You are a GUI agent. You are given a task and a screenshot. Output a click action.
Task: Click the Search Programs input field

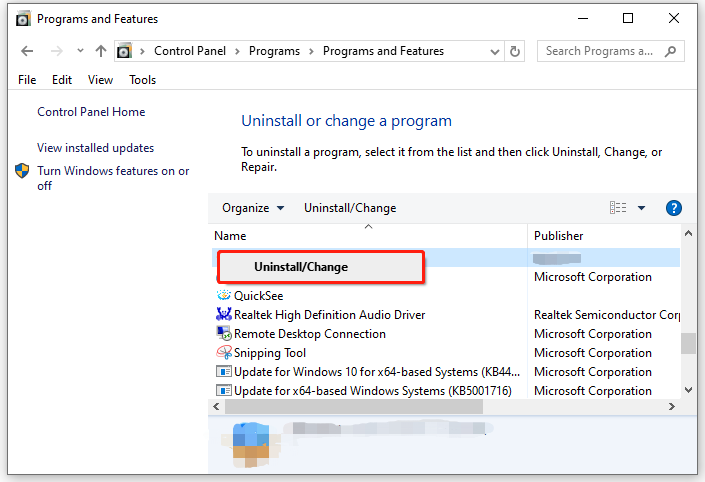point(600,51)
